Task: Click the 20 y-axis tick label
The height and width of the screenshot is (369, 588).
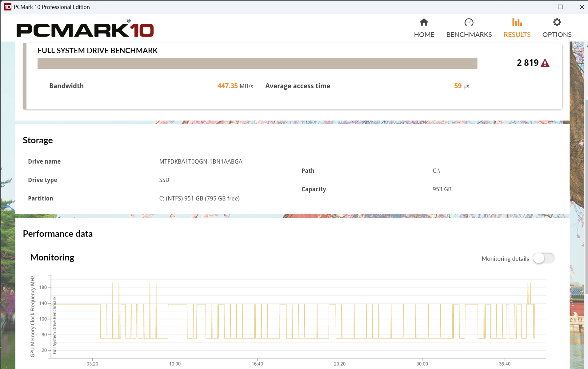Action: click(x=44, y=350)
